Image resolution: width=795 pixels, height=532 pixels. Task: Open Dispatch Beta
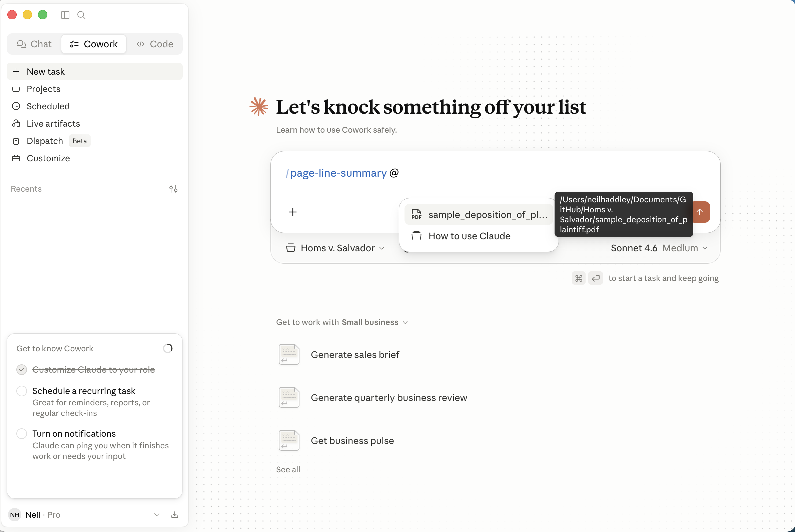click(95, 141)
